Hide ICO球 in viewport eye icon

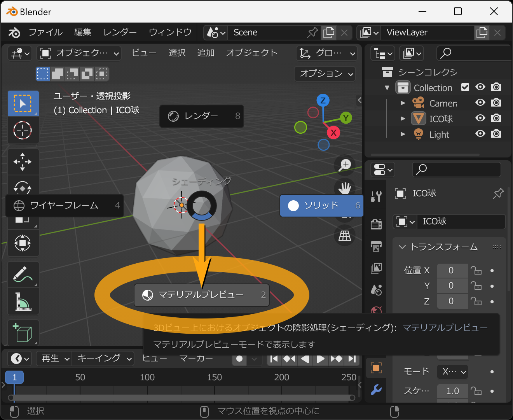coord(480,118)
